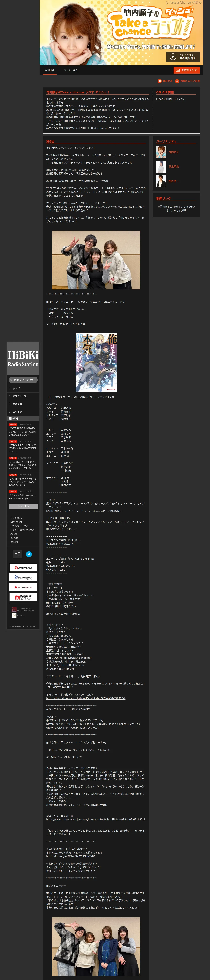The image size is (210, 980).
Task: Open the forms.gle mail form link
Action: coord(71,856)
